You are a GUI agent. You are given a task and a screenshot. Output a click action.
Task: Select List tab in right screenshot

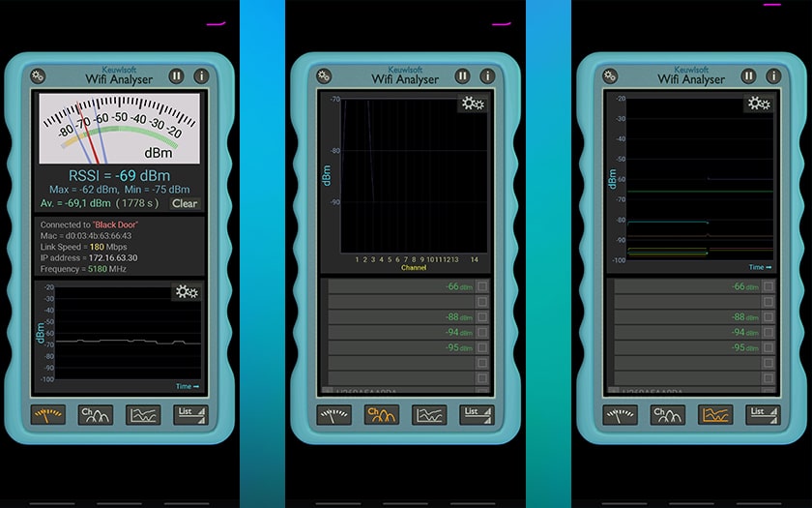pyautogui.click(x=764, y=415)
